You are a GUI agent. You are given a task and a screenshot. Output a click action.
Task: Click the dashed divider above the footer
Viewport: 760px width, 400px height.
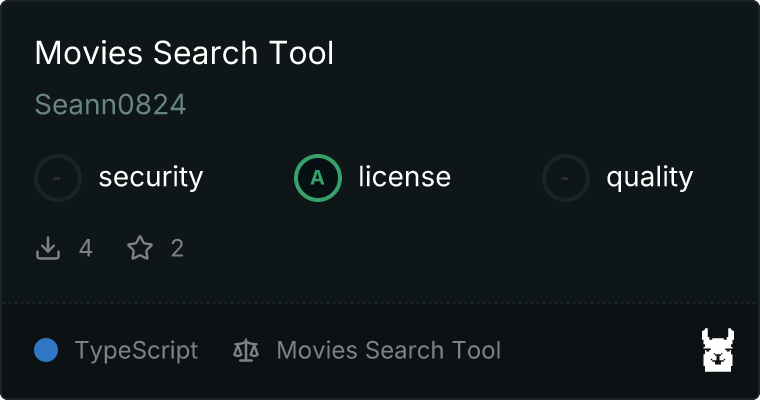pos(380,302)
